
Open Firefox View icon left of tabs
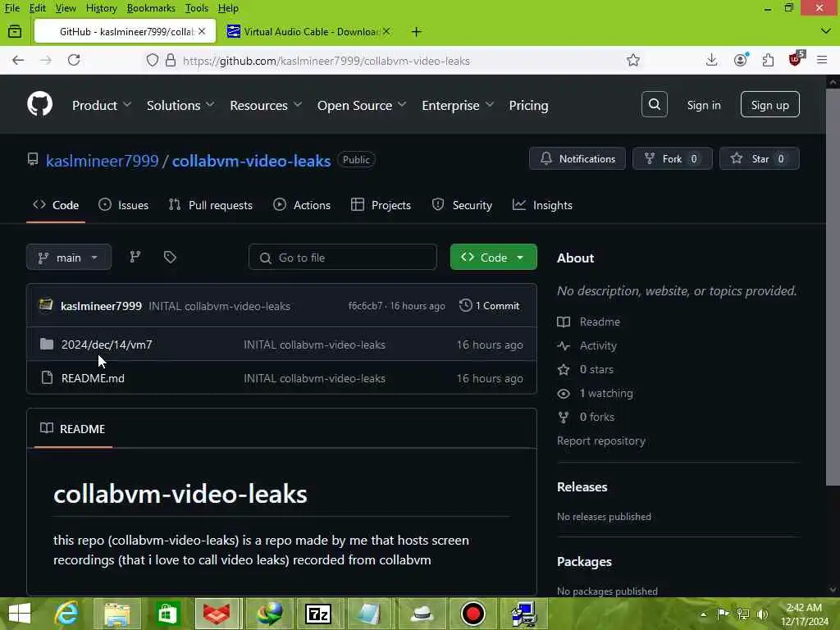tap(15, 32)
